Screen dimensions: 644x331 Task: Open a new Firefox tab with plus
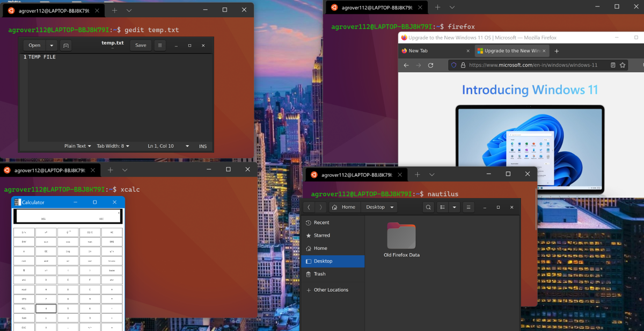pyautogui.click(x=557, y=51)
